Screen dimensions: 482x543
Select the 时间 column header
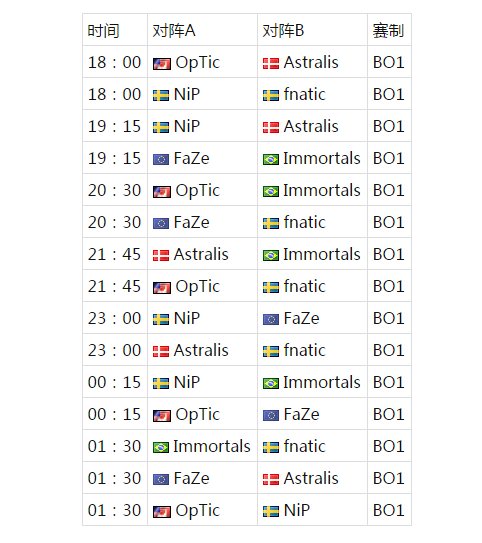103,31
